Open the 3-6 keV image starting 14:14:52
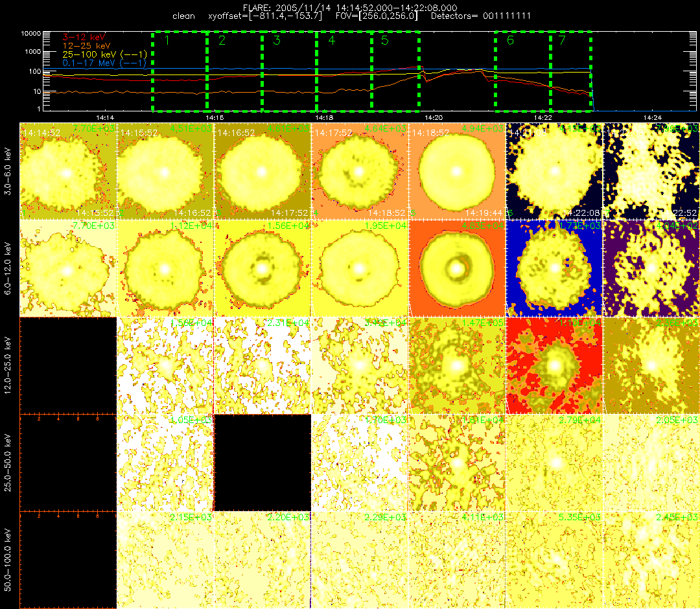This screenshot has width=700, height=609. click(68, 171)
